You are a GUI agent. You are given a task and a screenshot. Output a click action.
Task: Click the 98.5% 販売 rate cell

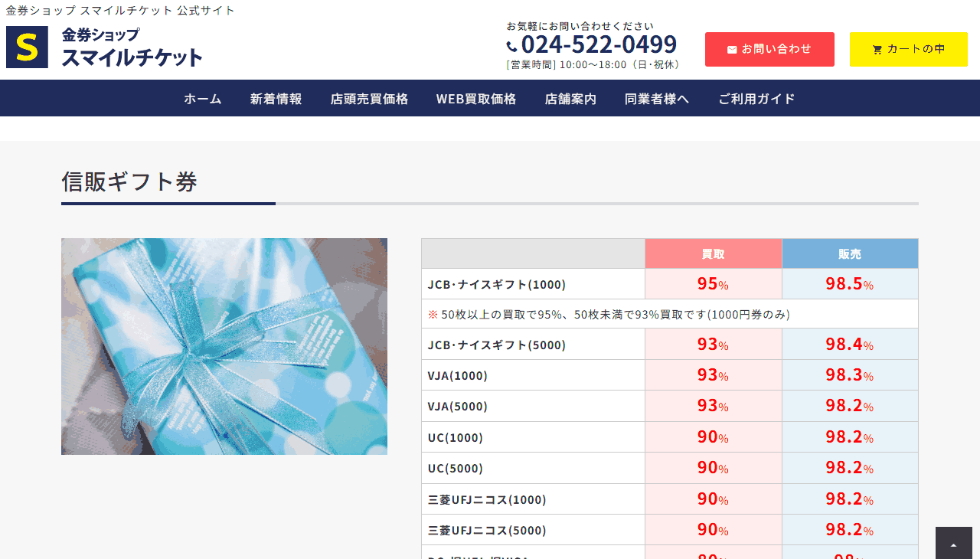[850, 284]
